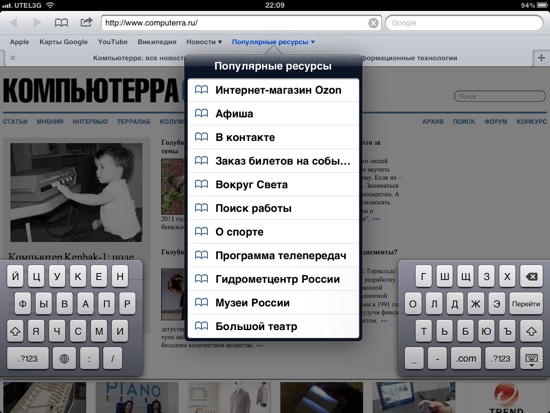Close the Компьютерра tab with its X
Image resolution: width=550 pixels, height=413 pixels.
click(x=13, y=58)
